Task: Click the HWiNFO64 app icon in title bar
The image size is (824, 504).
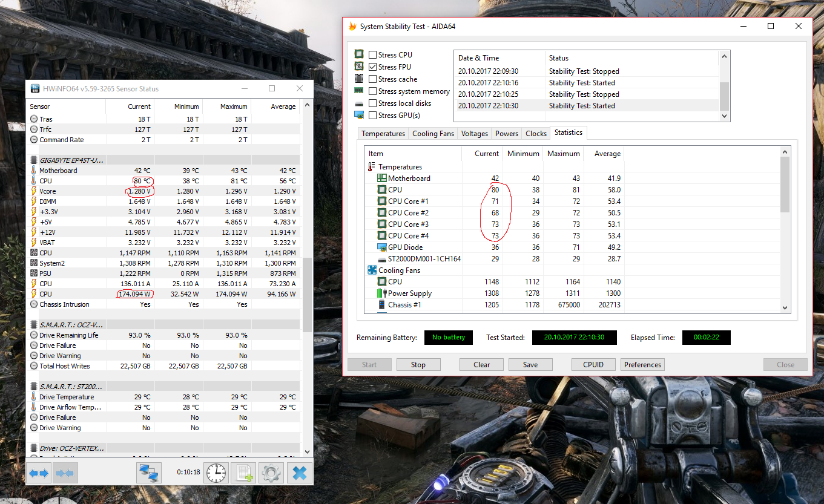Action: (35, 88)
